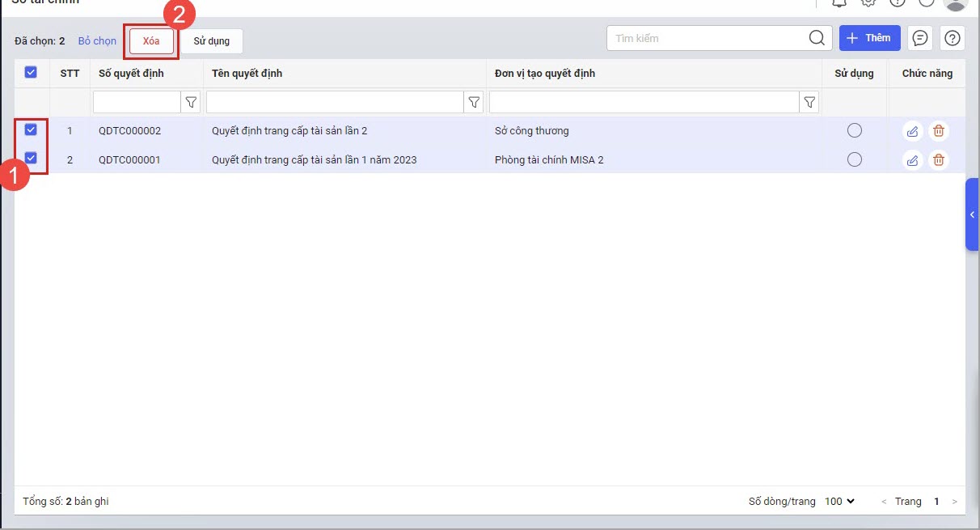Click cell QDTC000002
The image size is (980, 530).
pos(129,131)
